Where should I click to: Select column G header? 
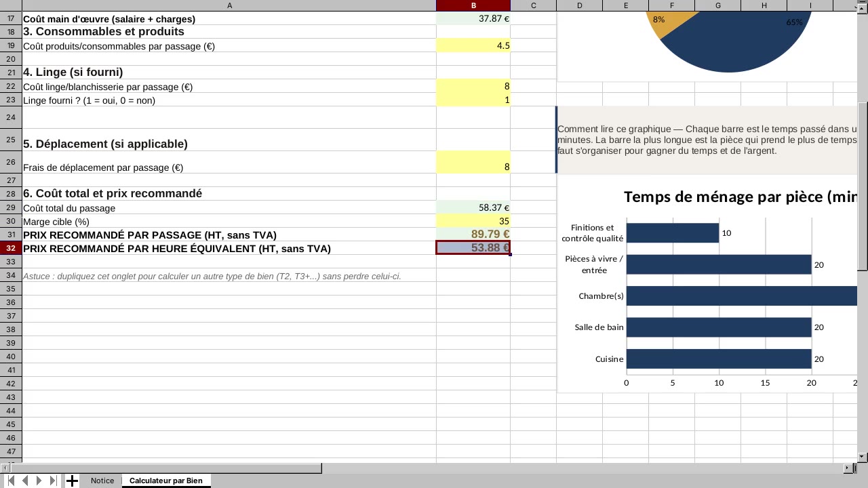pos(717,5)
